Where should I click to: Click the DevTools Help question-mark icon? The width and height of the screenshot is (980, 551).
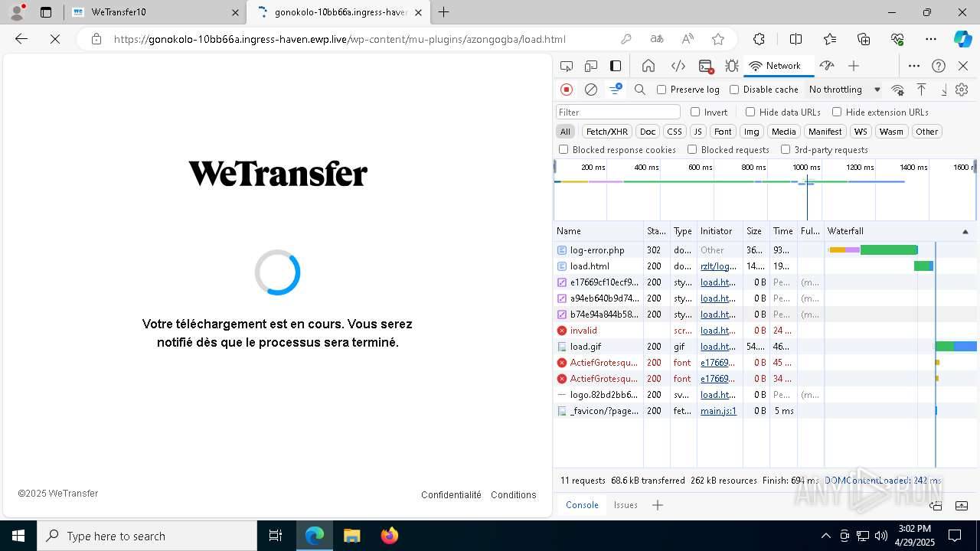click(x=939, y=66)
